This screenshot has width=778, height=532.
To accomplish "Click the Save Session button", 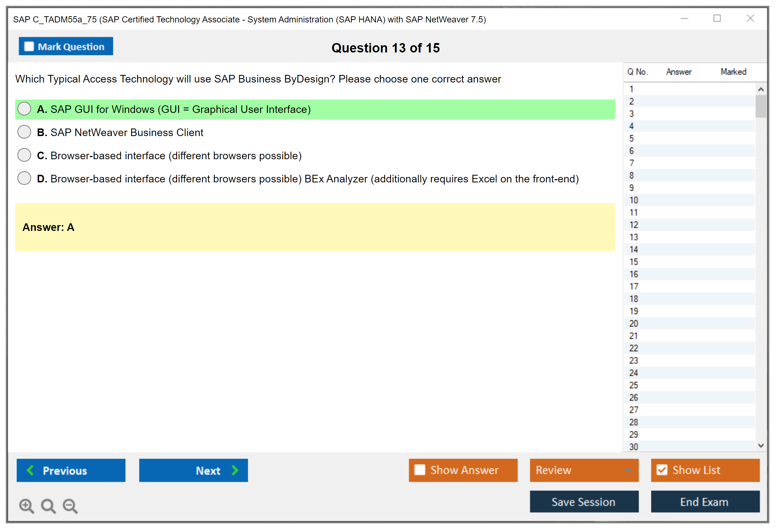I will point(584,502).
